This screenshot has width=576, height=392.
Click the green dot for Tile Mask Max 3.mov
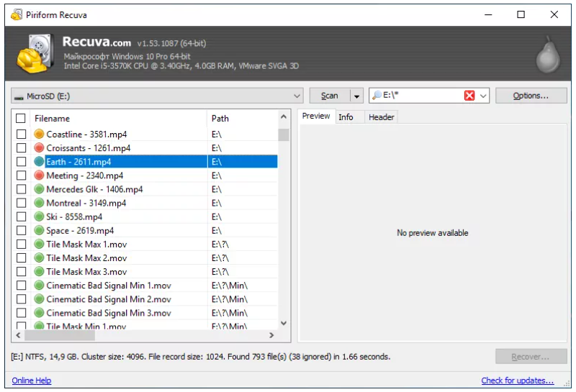click(x=39, y=272)
